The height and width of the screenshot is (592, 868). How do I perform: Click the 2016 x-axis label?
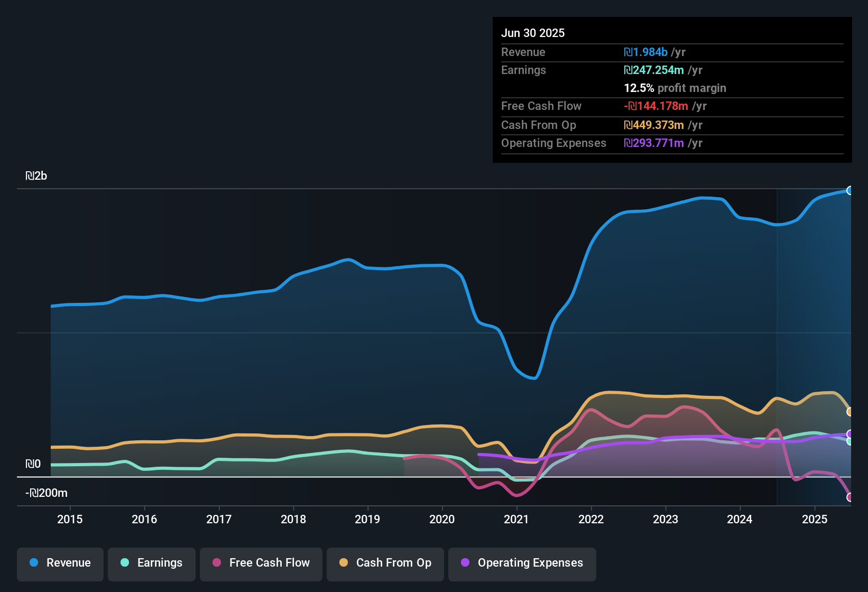coord(144,519)
